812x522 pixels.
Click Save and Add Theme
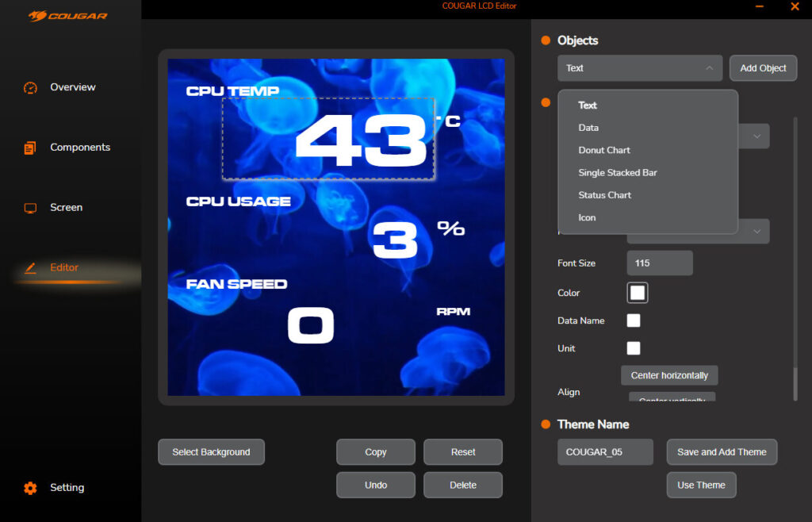(722, 452)
